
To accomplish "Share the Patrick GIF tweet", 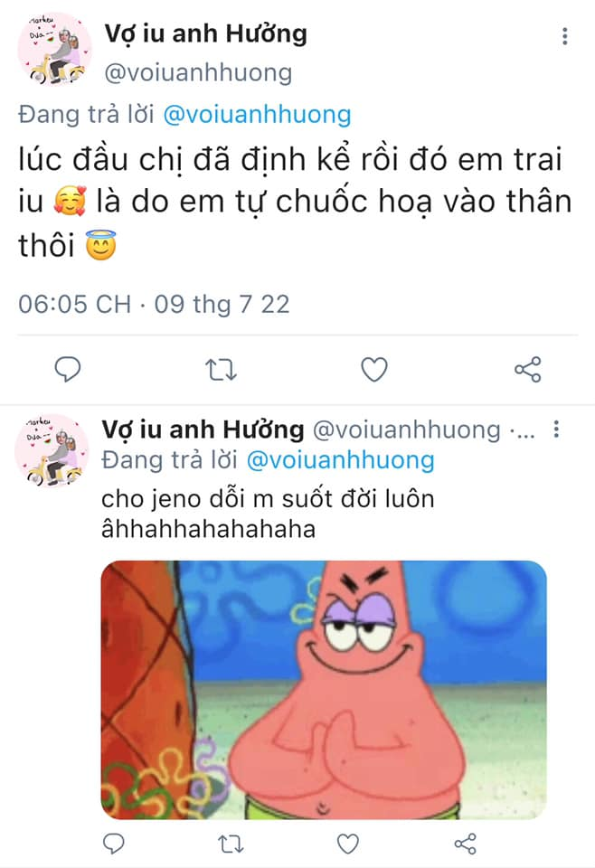I will pos(465,844).
